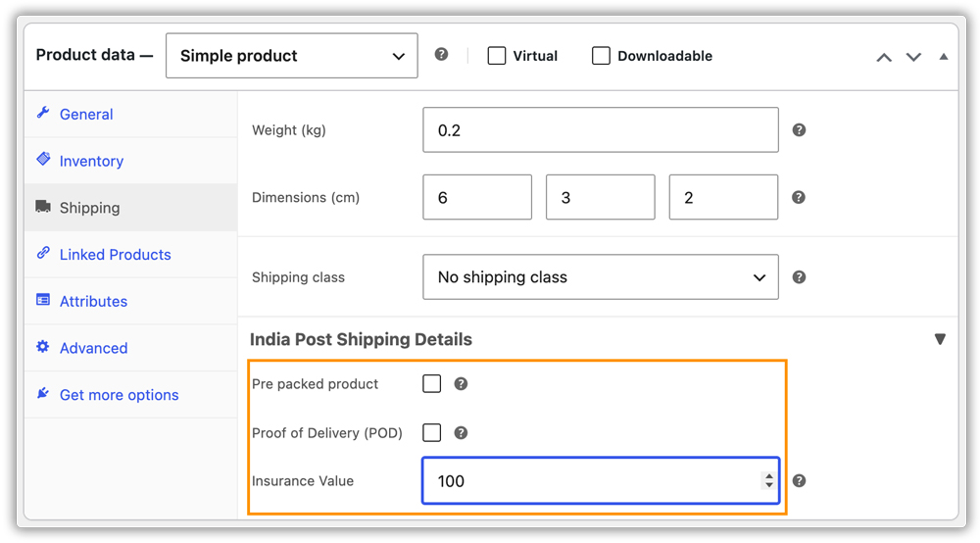Collapse the Product data panel triangle

point(944,57)
